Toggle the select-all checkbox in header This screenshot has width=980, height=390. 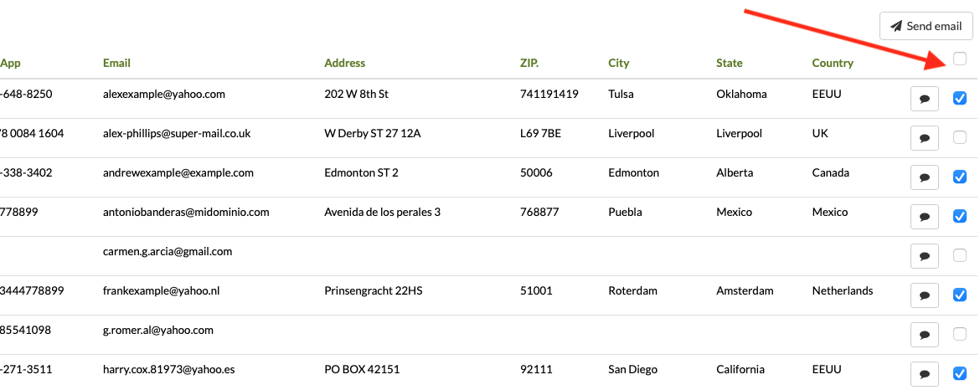(960, 59)
